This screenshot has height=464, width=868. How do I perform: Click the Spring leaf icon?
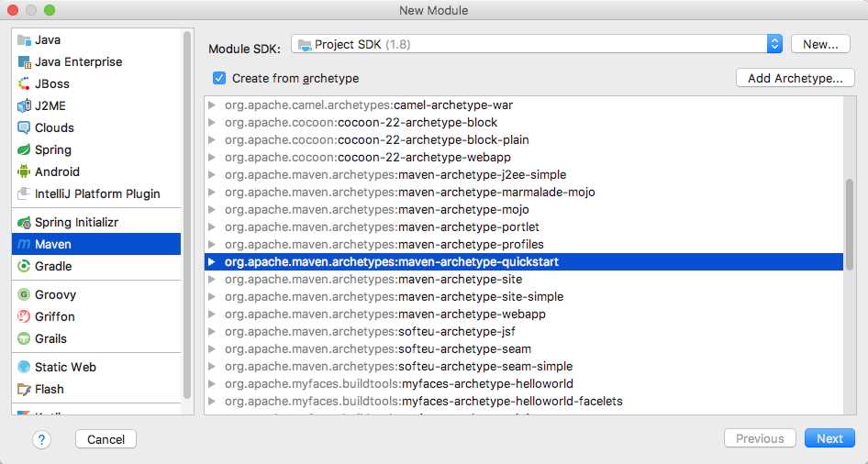24,149
